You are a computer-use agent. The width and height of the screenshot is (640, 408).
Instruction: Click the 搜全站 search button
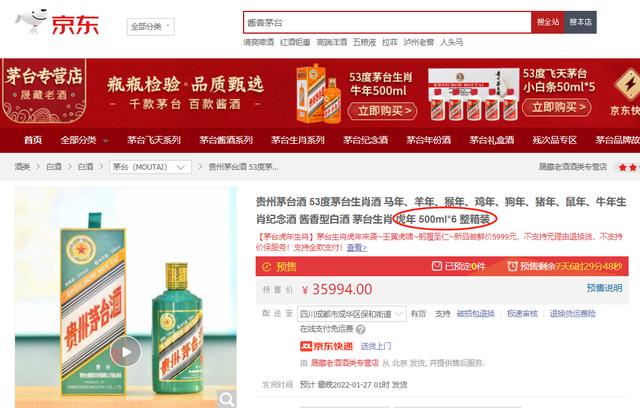(x=548, y=22)
